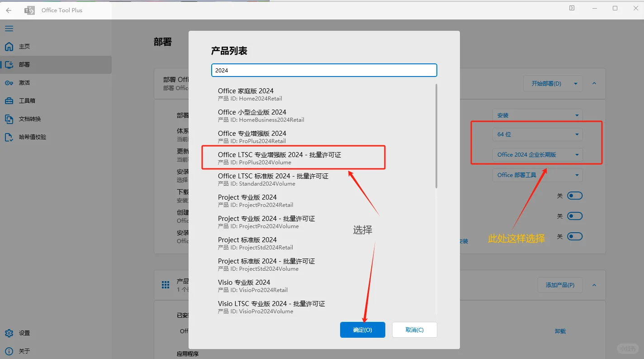Click the grid icon beside 产品 section

point(166,284)
